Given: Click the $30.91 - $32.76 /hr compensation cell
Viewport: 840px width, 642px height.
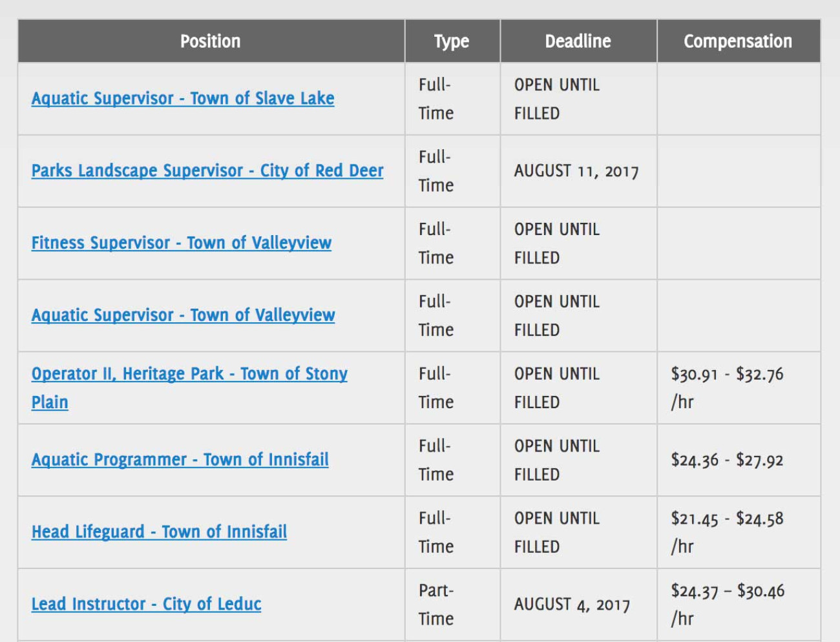Looking at the screenshot, I should coord(726,388).
